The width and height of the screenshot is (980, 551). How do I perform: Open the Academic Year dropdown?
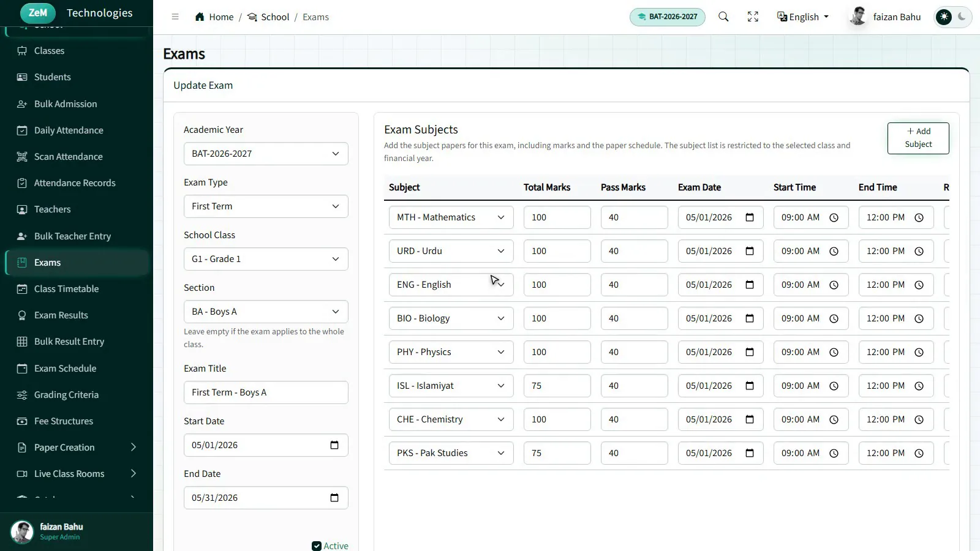click(x=266, y=154)
